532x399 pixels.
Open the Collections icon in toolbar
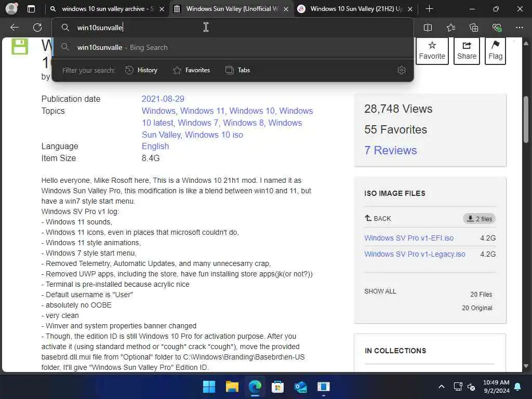tap(474, 28)
